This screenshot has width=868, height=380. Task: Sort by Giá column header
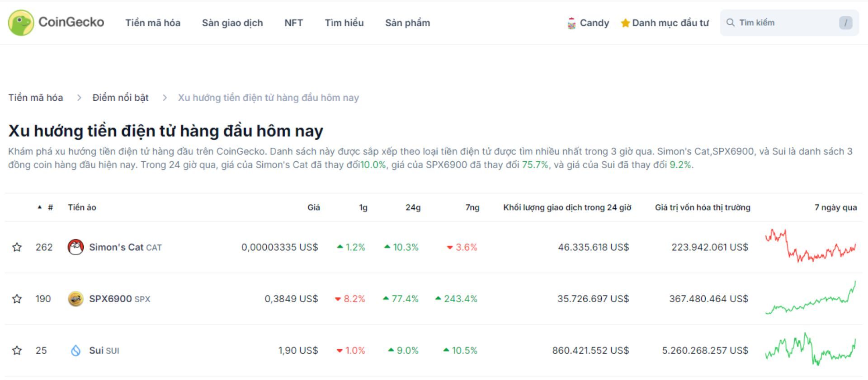[313, 207]
